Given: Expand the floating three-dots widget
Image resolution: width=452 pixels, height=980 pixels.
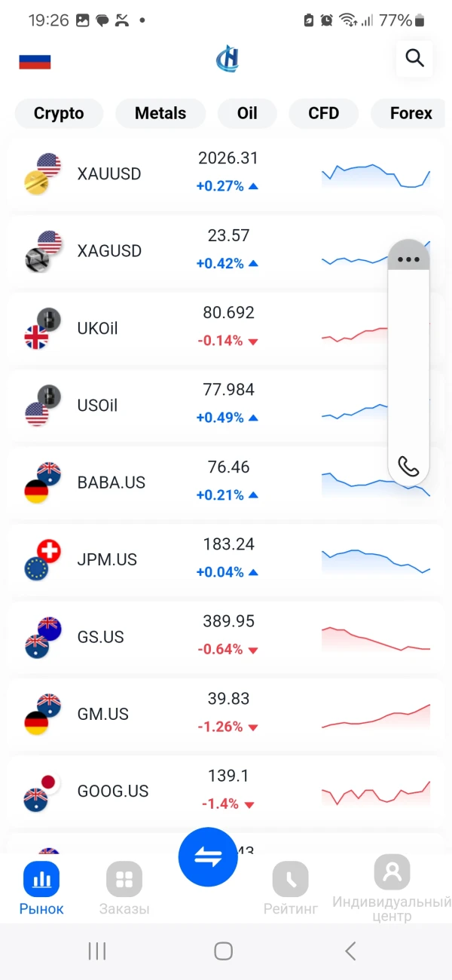Looking at the screenshot, I should [x=408, y=259].
